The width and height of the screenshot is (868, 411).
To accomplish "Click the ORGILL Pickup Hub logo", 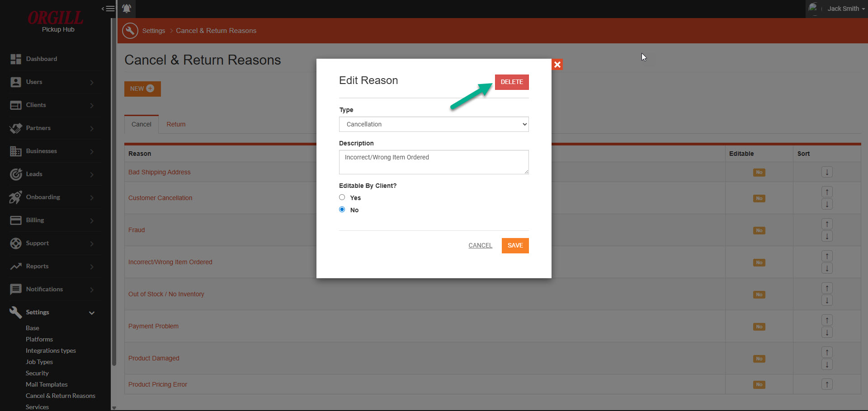I will pyautogui.click(x=56, y=21).
